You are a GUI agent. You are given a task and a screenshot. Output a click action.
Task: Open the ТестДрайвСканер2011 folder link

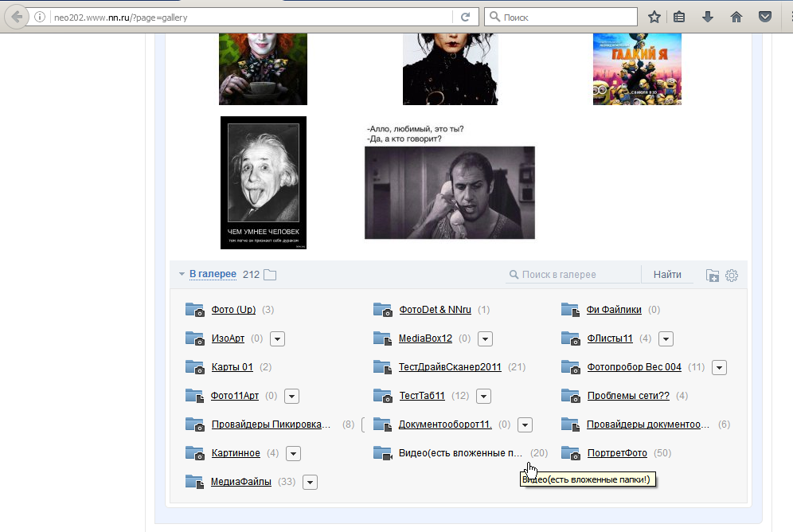point(450,367)
